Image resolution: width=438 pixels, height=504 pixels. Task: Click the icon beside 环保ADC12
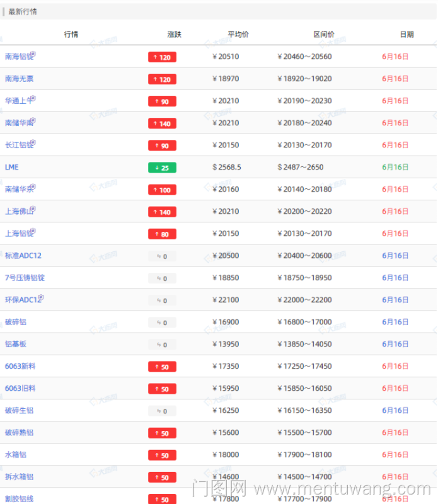pos(41,297)
